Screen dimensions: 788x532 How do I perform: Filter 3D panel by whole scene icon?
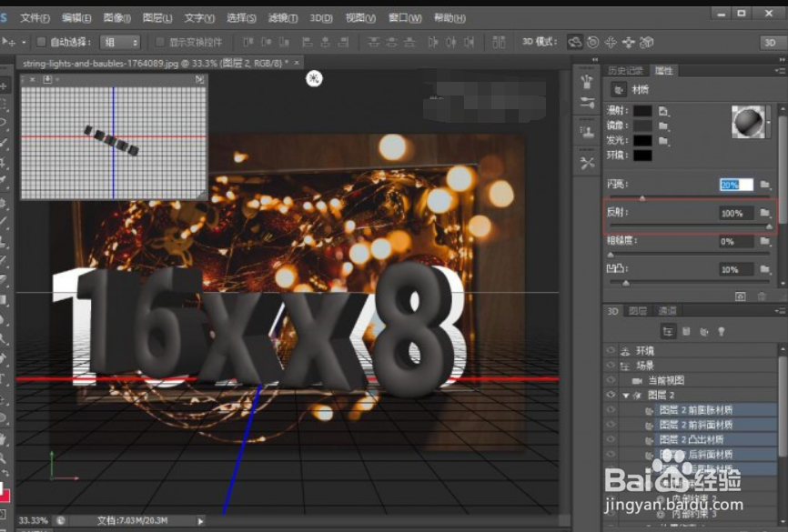(668, 332)
